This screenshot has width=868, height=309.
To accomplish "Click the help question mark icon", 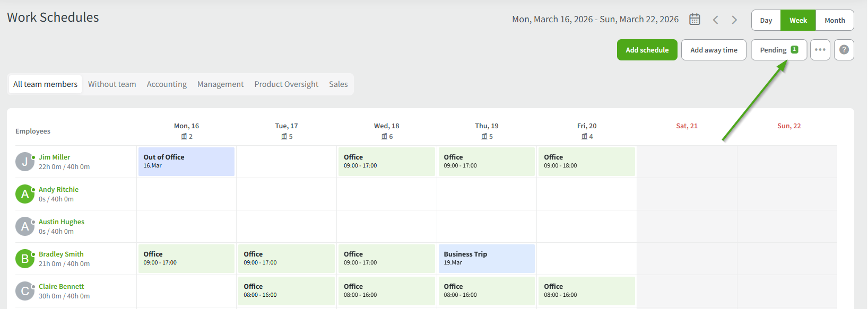I will pos(844,50).
